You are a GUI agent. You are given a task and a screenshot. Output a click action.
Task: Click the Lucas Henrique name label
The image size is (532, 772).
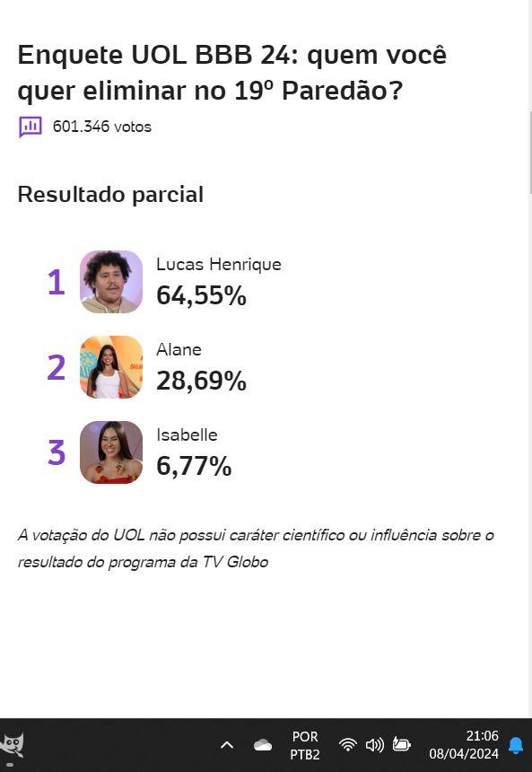click(219, 265)
